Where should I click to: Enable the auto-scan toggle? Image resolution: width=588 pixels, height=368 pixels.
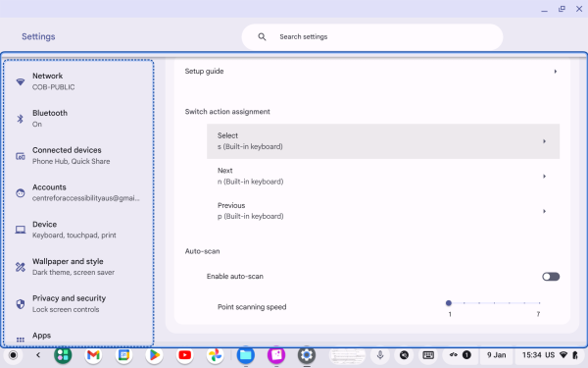point(551,277)
